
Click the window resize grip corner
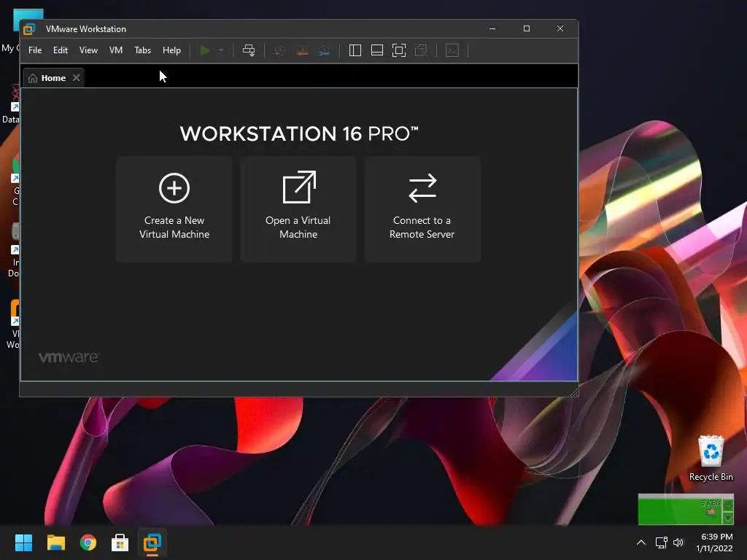pos(573,392)
